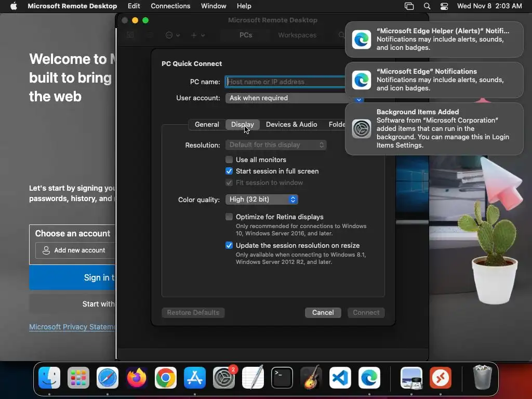Click the menu bar date and time

[x=489, y=6]
